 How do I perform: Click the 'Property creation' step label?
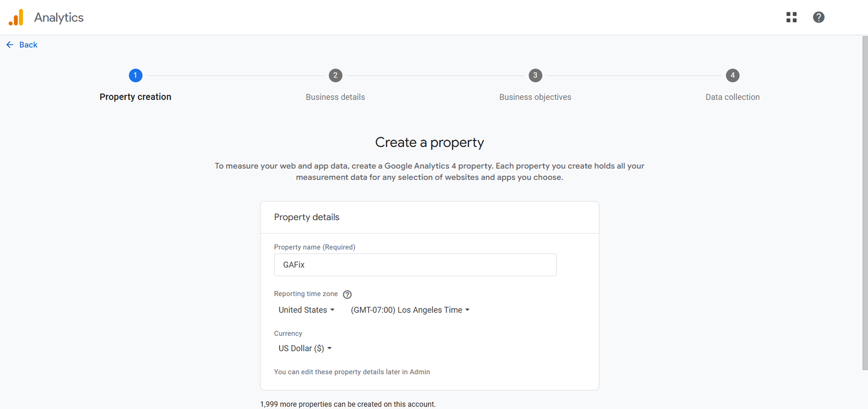pyautogui.click(x=135, y=97)
